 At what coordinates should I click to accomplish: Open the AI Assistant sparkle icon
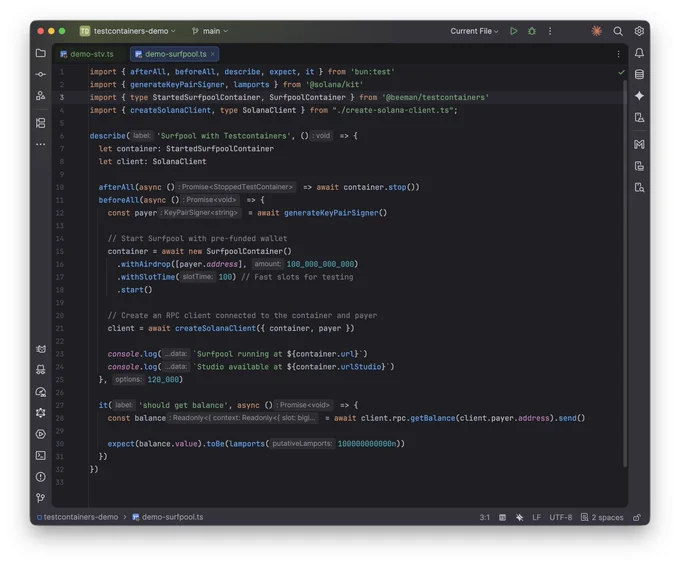pos(639,96)
